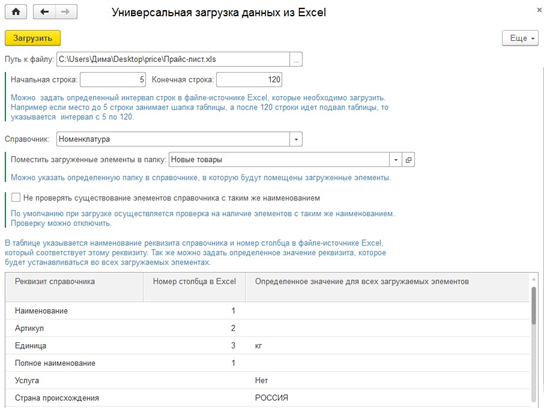The height and width of the screenshot is (409, 544).
Task: Navigate back with the left arrow
Action: click(44, 12)
